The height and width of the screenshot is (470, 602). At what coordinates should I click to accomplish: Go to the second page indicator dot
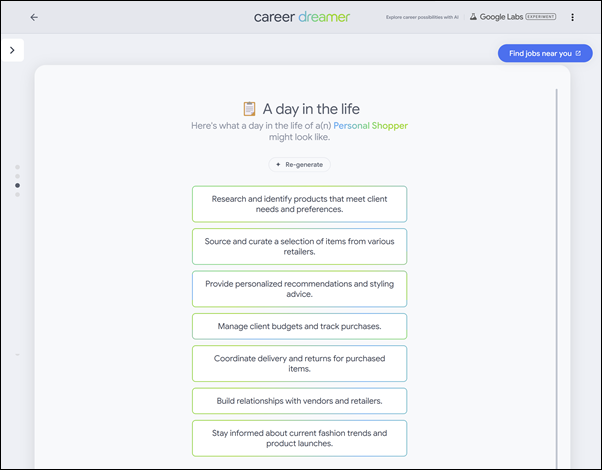tap(17, 176)
